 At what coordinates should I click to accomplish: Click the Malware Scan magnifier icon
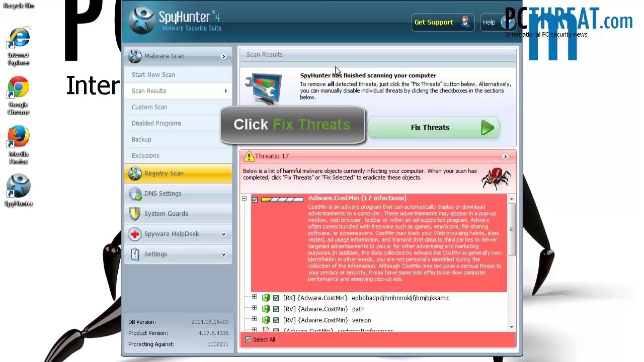pyautogui.click(x=135, y=56)
